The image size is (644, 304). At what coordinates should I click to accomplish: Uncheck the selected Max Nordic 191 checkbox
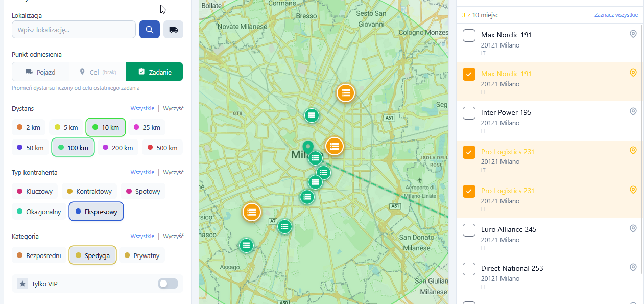click(x=469, y=75)
